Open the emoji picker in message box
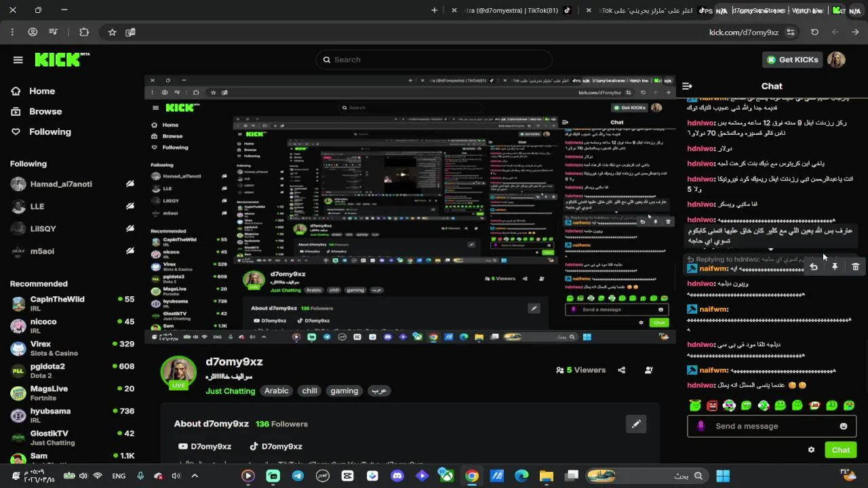Screen dimensions: 868x488 [844, 426]
